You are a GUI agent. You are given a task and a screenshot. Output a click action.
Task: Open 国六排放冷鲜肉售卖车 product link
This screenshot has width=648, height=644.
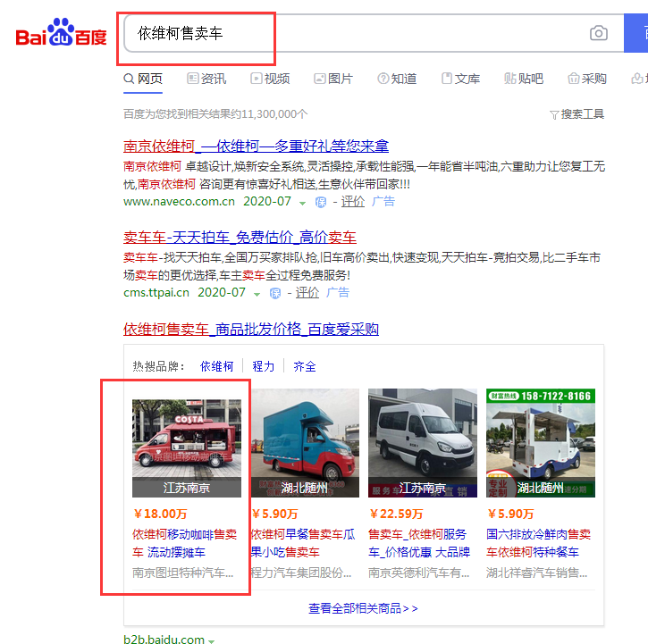point(538,543)
